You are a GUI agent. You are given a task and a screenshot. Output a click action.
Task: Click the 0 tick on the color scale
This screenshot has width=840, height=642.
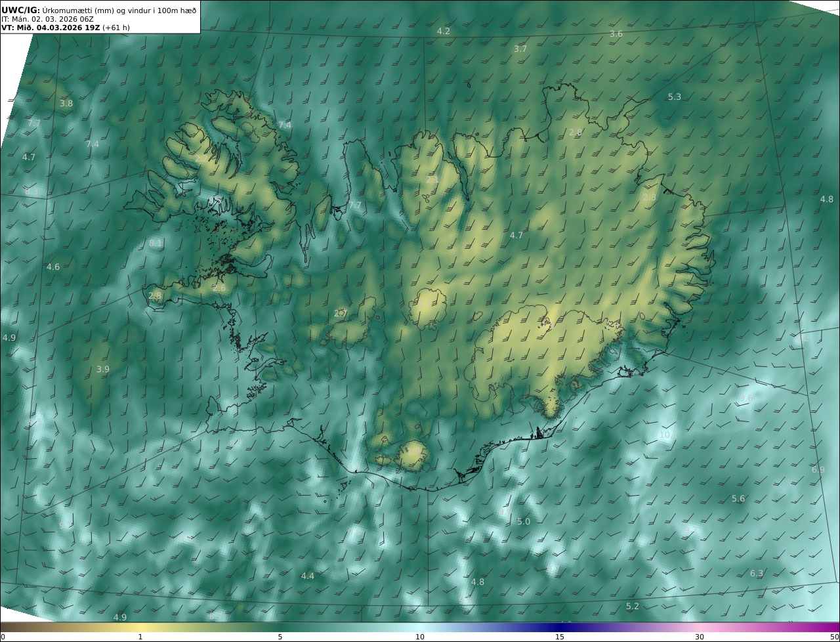pos(3,637)
